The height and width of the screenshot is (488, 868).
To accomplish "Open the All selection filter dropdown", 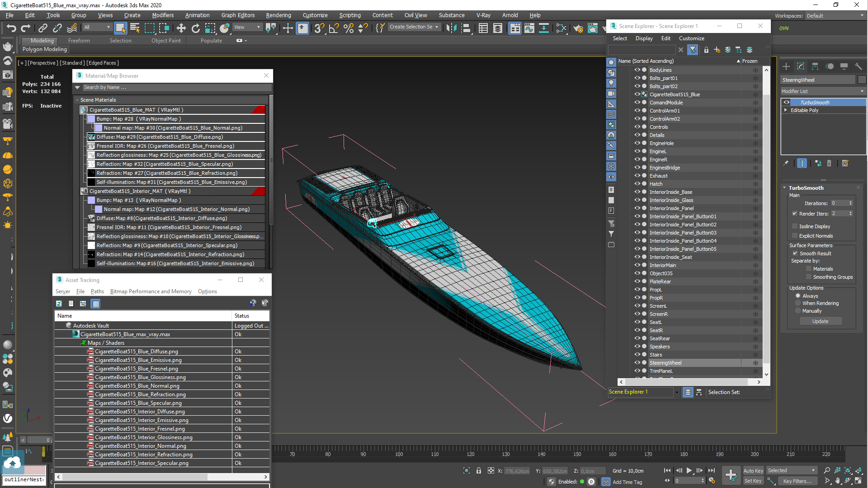I will coord(97,27).
